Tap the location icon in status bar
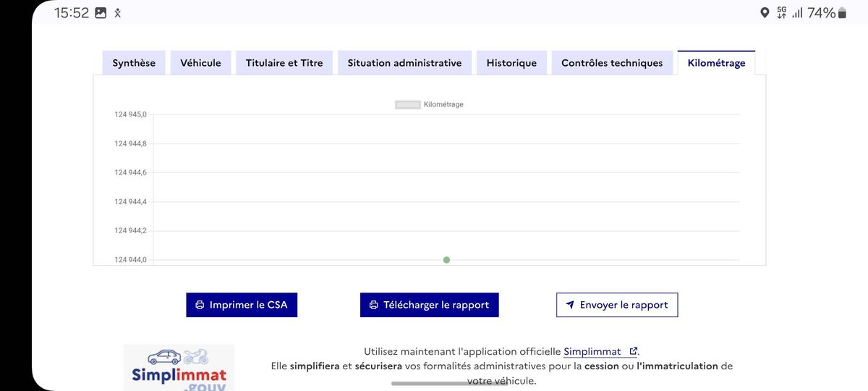868x391 pixels. [x=765, y=13]
